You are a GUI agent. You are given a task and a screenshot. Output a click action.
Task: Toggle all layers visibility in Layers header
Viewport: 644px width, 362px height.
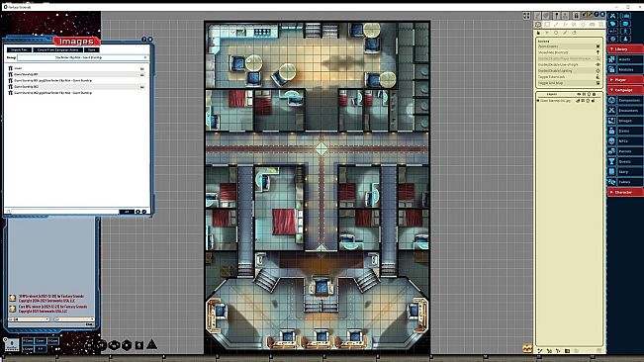pyautogui.click(x=579, y=94)
